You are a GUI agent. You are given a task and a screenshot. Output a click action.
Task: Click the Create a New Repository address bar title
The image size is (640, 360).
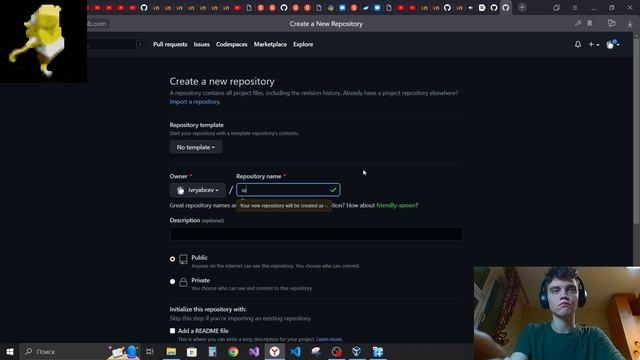click(x=326, y=24)
